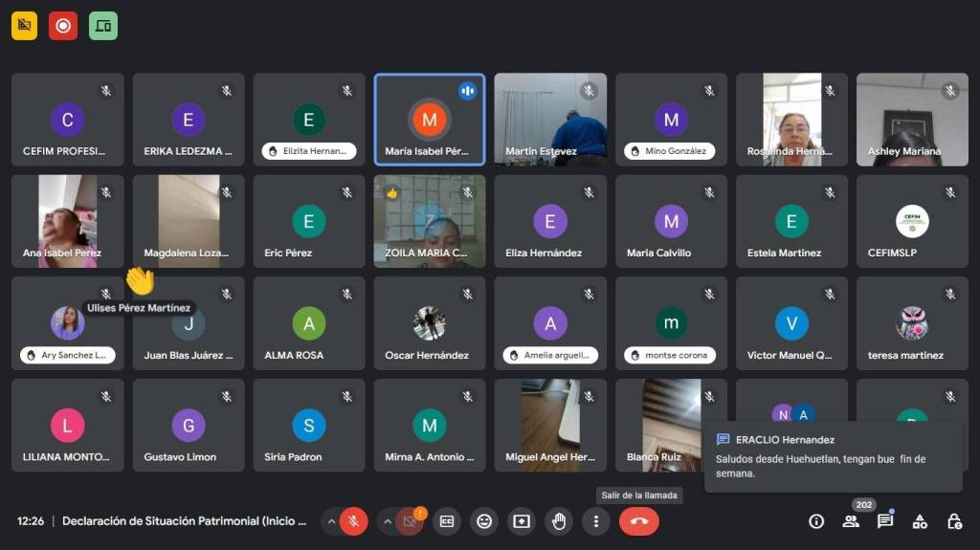Click the green devices icon at top

pyautogui.click(x=103, y=26)
